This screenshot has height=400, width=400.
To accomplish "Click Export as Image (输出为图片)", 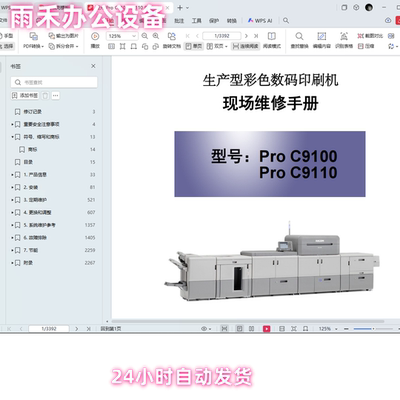I will (63, 36).
